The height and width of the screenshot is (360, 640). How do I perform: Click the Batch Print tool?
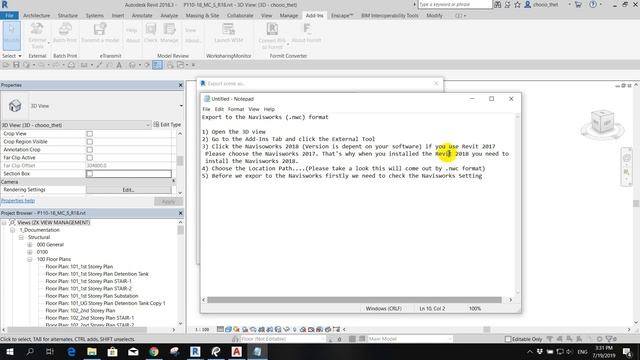pos(64,33)
